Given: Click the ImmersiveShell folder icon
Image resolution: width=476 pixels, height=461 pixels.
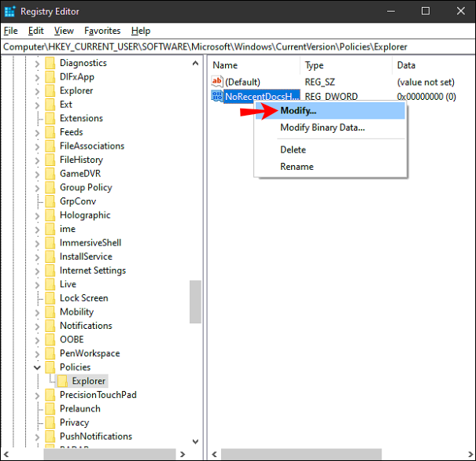Looking at the screenshot, I should click(x=50, y=243).
